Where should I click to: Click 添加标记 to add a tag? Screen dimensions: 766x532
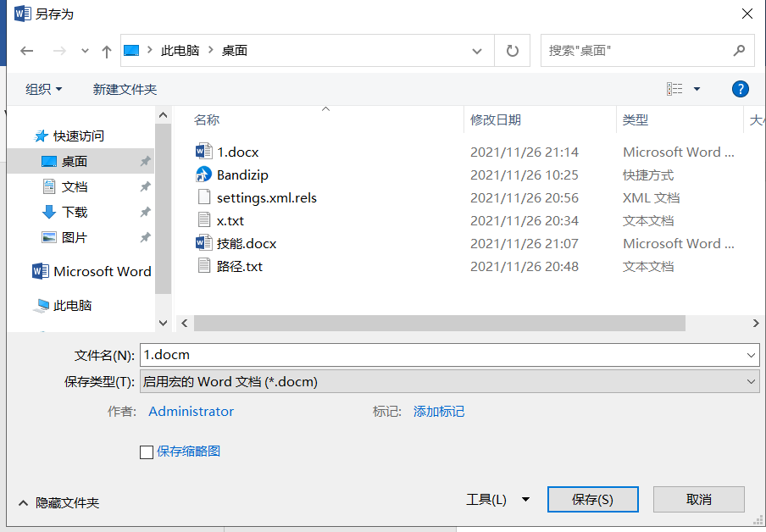tap(439, 412)
